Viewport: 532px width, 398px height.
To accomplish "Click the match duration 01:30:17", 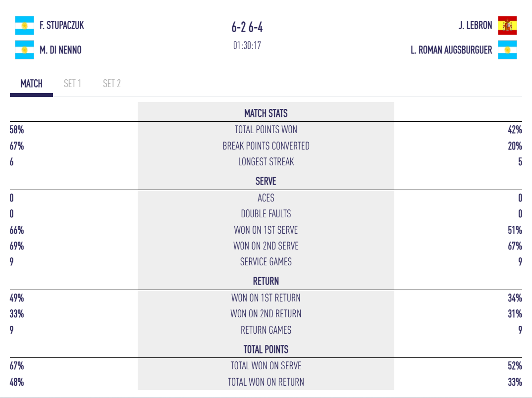I will (247, 46).
